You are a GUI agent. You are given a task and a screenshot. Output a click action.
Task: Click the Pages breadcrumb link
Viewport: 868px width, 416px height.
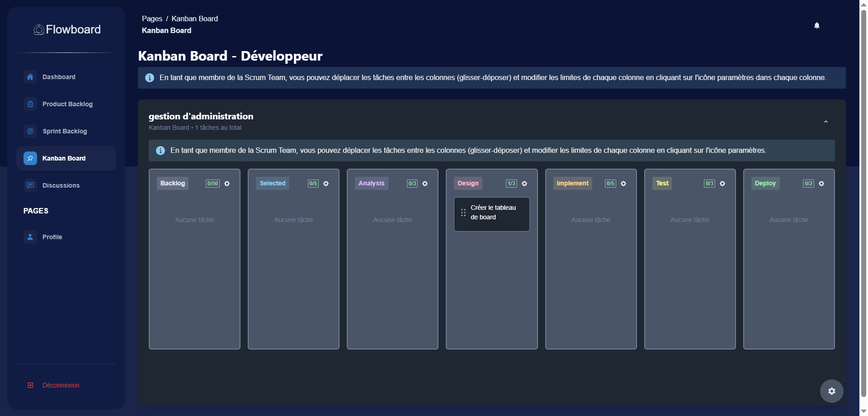point(152,19)
